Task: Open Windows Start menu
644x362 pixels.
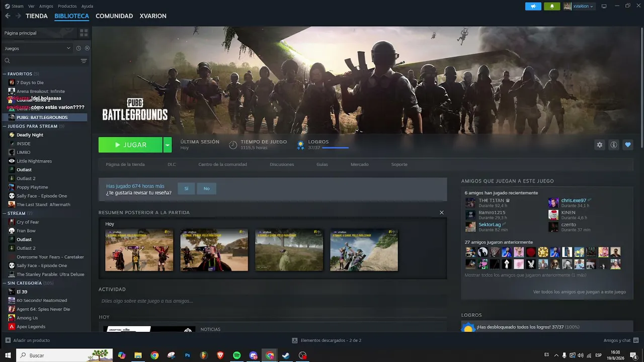Action: click(x=8, y=355)
